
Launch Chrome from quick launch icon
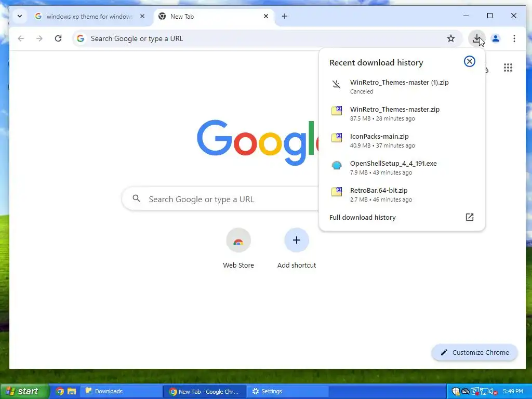coord(60,391)
